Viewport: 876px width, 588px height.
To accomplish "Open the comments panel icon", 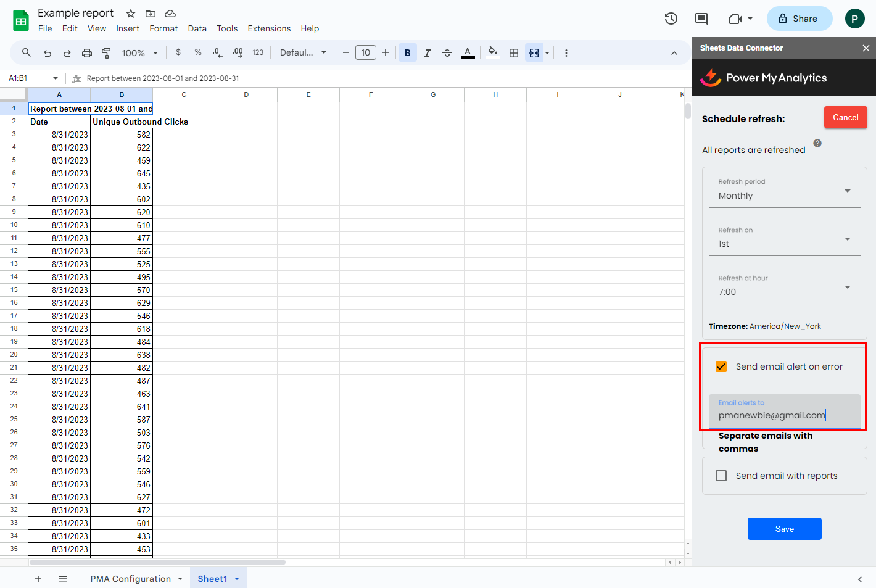I will coord(701,19).
